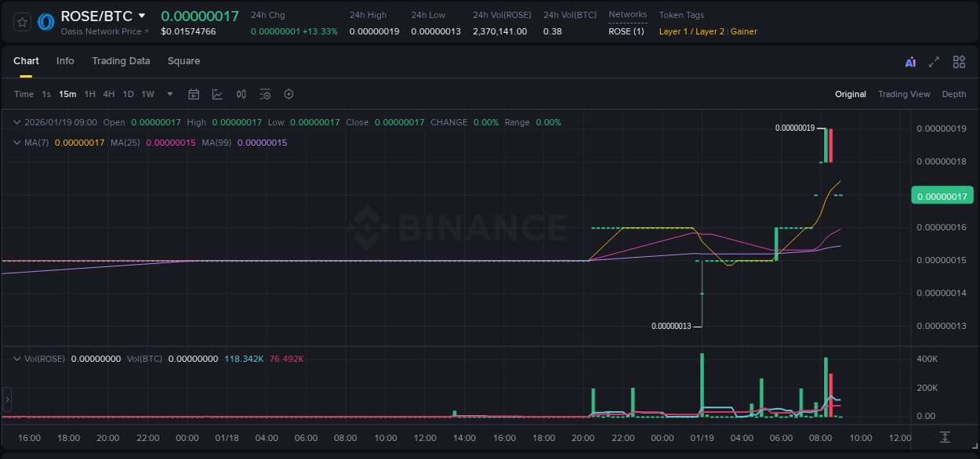980x459 pixels.
Task: Switch chart to Trading View mode
Action: tap(903, 94)
